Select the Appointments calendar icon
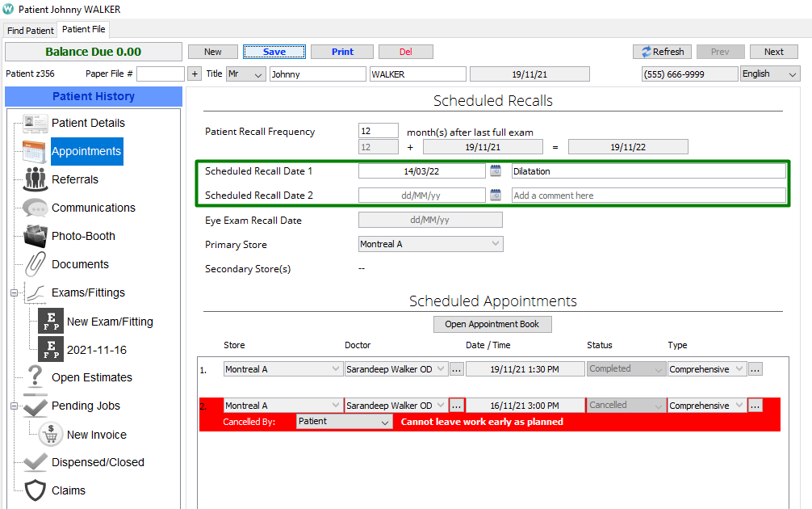Screen dimensions: 812x509 [x=36, y=151]
